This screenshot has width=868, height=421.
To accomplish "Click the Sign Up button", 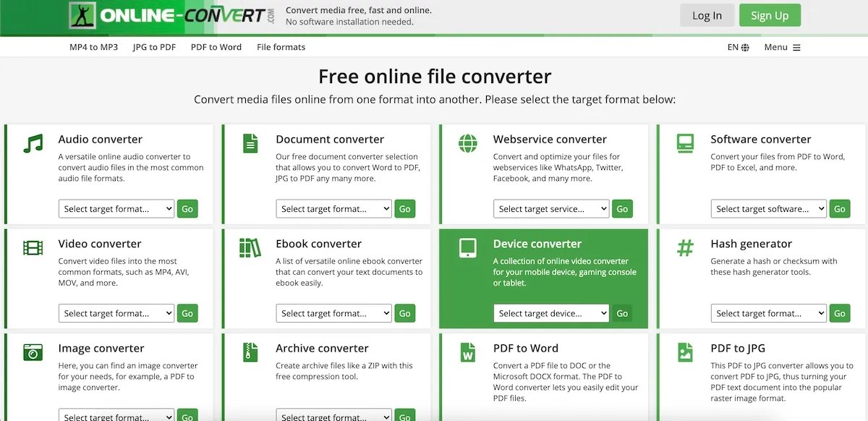I will (x=770, y=14).
